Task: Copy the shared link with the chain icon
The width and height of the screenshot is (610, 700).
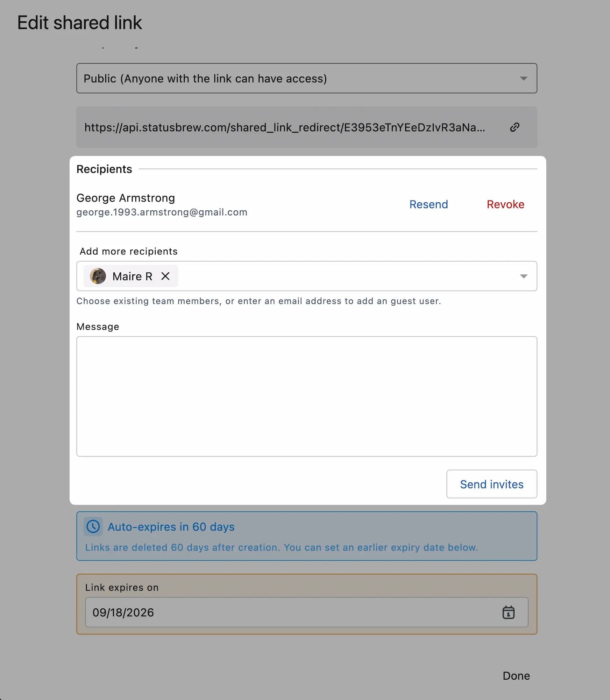Action: tap(514, 127)
